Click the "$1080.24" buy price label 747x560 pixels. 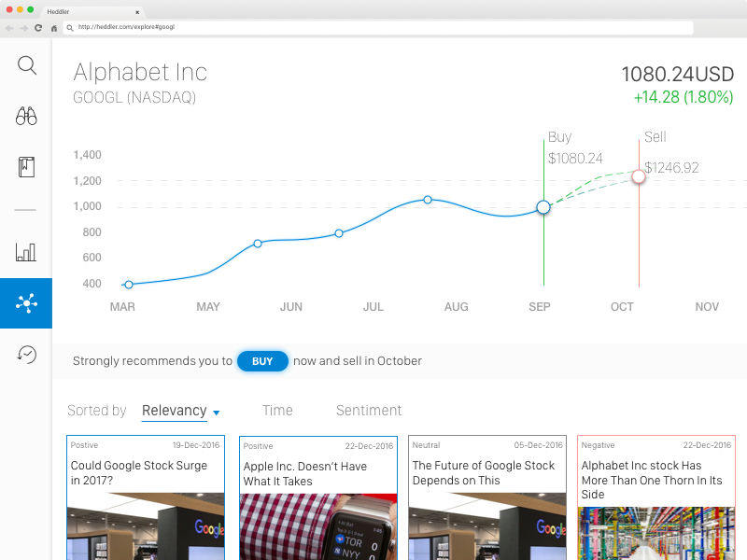point(575,159)
